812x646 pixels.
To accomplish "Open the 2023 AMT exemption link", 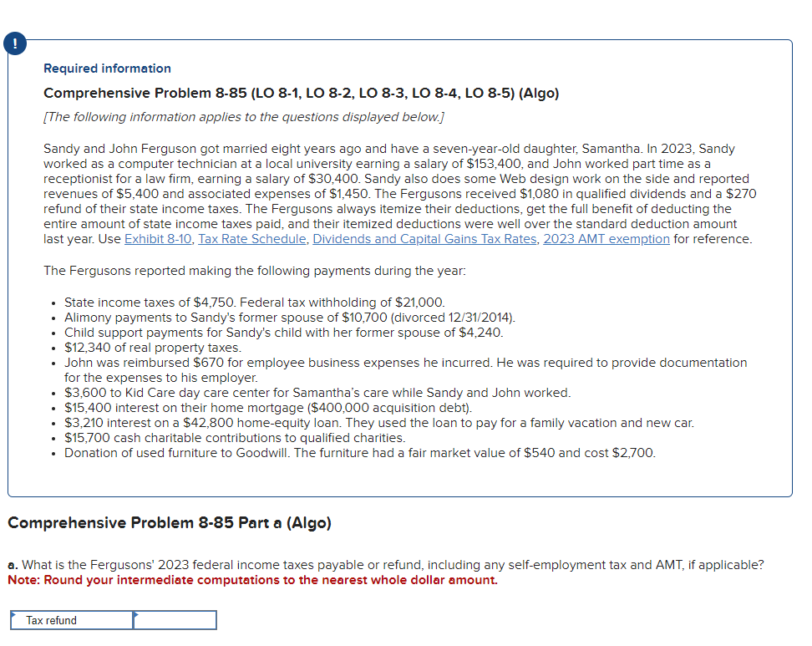I will click(606, 239).
